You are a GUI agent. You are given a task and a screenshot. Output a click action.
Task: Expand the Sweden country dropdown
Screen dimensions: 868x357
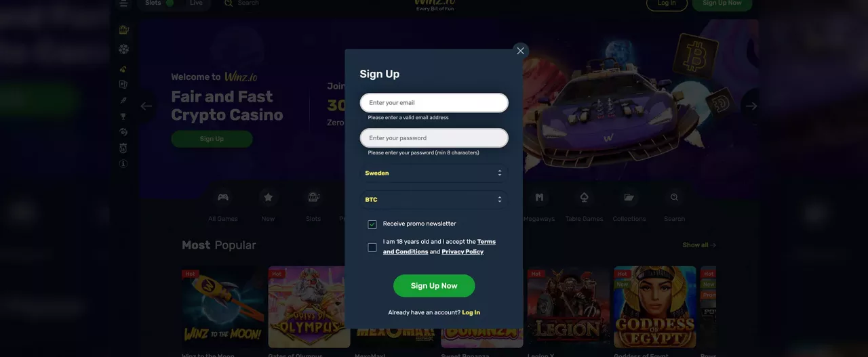(x=434, y=173)
